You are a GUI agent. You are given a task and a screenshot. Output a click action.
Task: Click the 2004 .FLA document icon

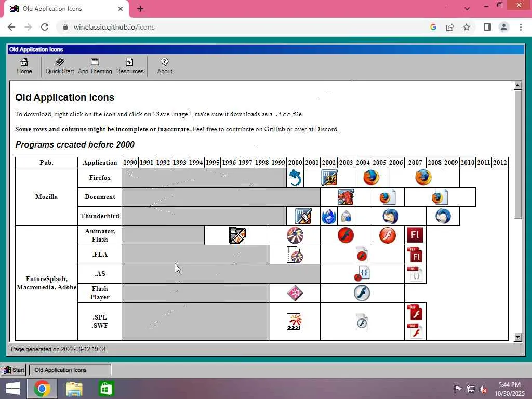tap(362, 255)
